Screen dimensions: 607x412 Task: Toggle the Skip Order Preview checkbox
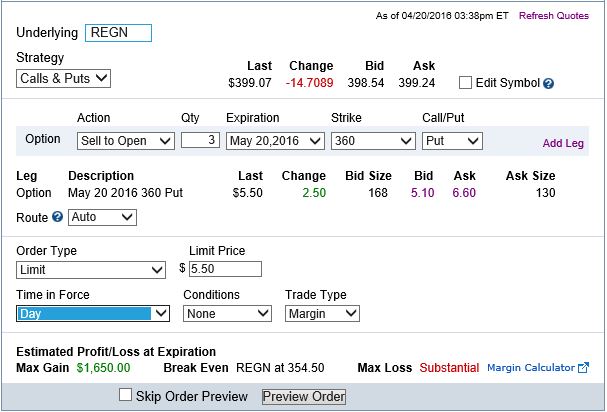pos(125,395)
